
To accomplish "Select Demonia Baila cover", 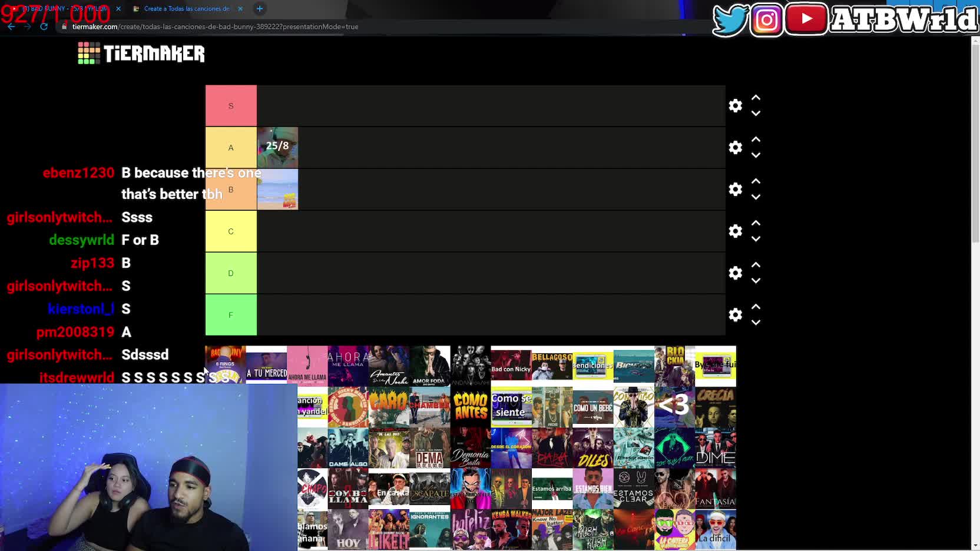I will pyautogui.click(x=471, y=448).
